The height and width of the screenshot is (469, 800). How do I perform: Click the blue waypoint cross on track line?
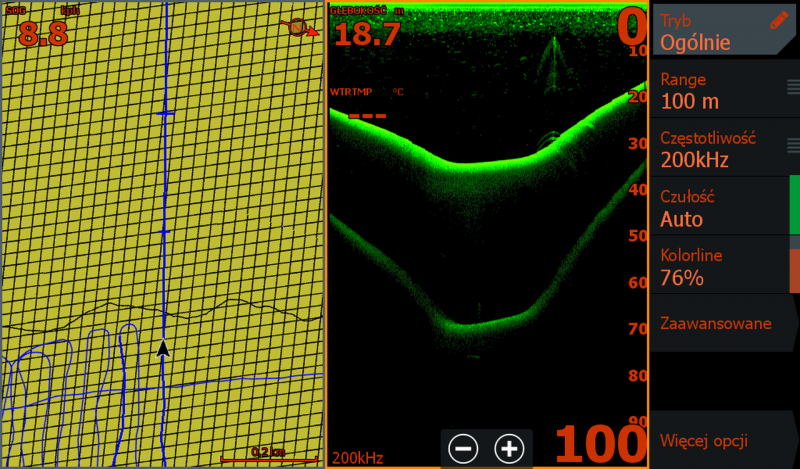[x=164, y=115]
